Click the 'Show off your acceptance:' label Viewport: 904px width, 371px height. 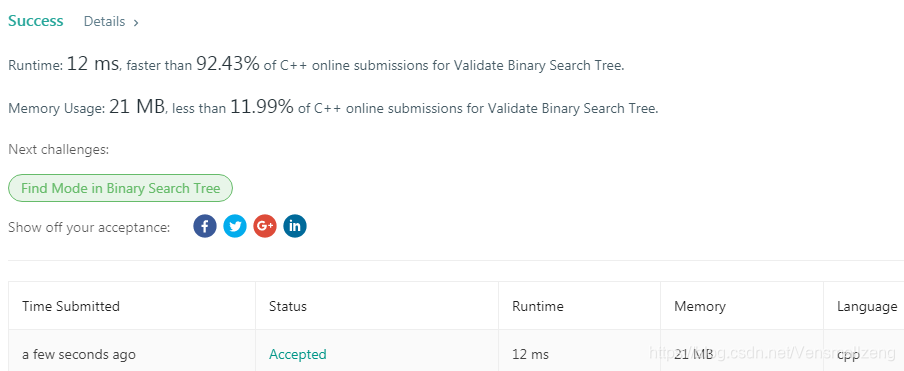click(x=89, y=227)
